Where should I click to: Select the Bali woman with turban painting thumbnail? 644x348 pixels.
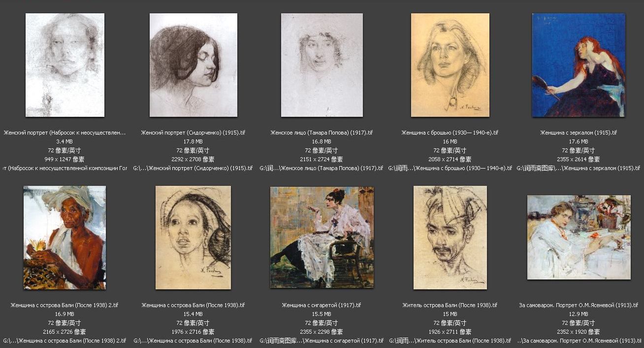[x=64, y=238]
